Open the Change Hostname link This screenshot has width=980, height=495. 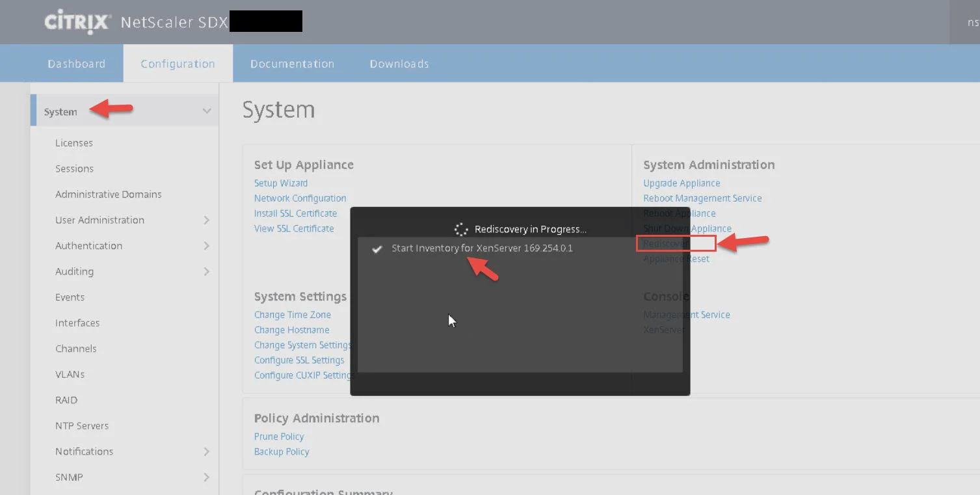point(291,330)
